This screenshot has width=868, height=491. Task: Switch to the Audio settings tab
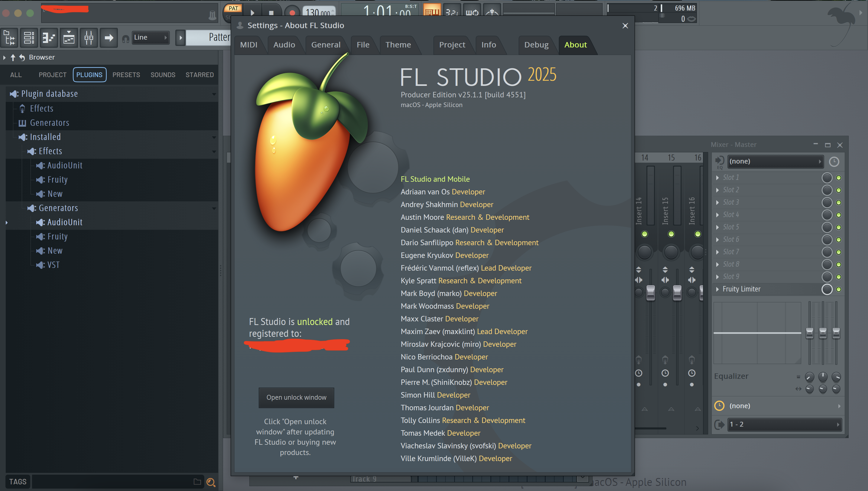coord(284,45)
